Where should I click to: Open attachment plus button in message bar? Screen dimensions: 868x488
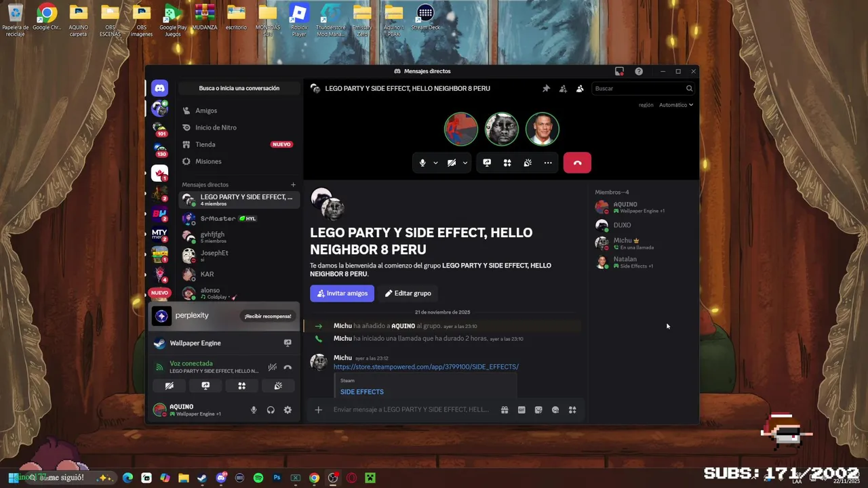click(x=318, y=410)
